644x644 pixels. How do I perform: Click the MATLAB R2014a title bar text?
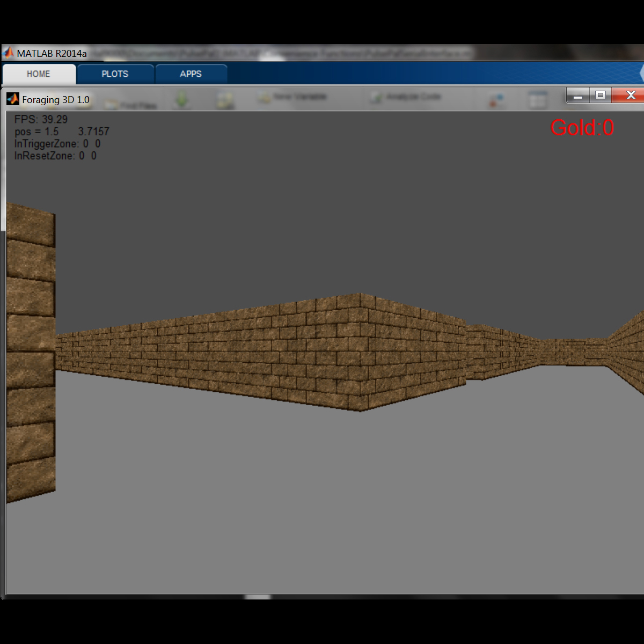(x=52, y=54)
